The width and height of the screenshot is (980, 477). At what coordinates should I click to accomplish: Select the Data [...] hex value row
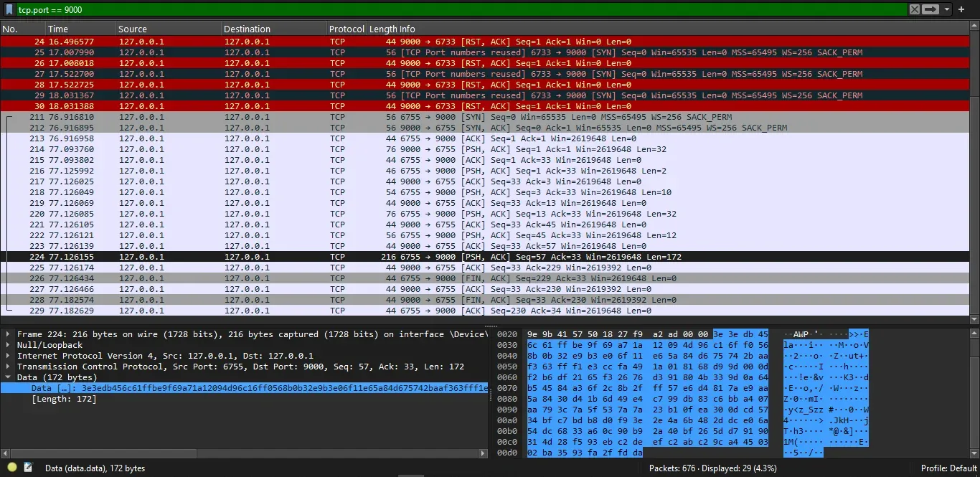pos(244,388)
